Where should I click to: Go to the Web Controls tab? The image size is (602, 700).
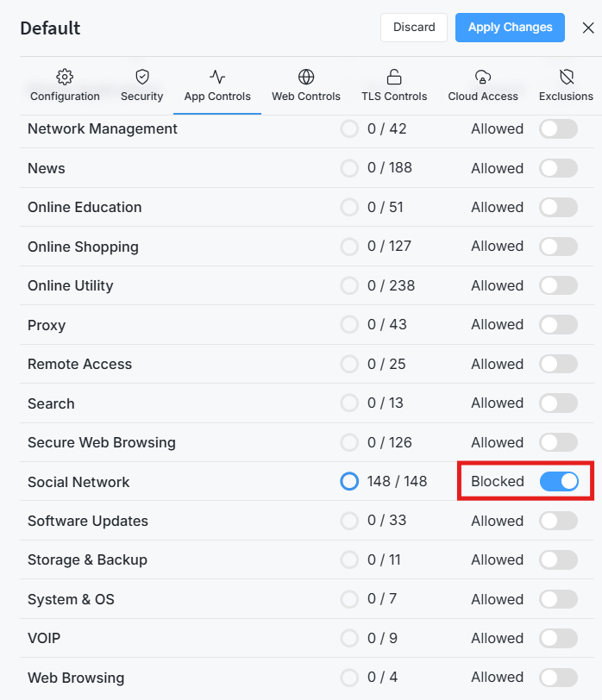pos(306,85)
